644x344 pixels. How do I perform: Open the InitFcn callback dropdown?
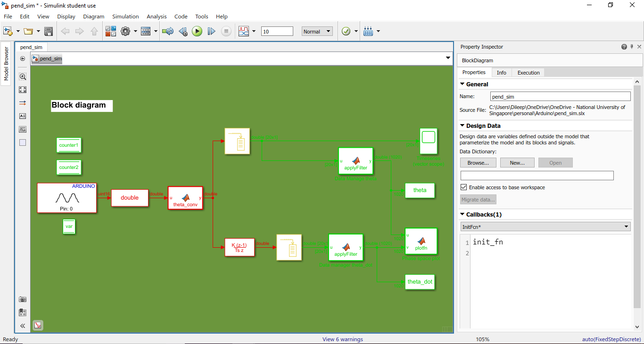pos(545,227)
